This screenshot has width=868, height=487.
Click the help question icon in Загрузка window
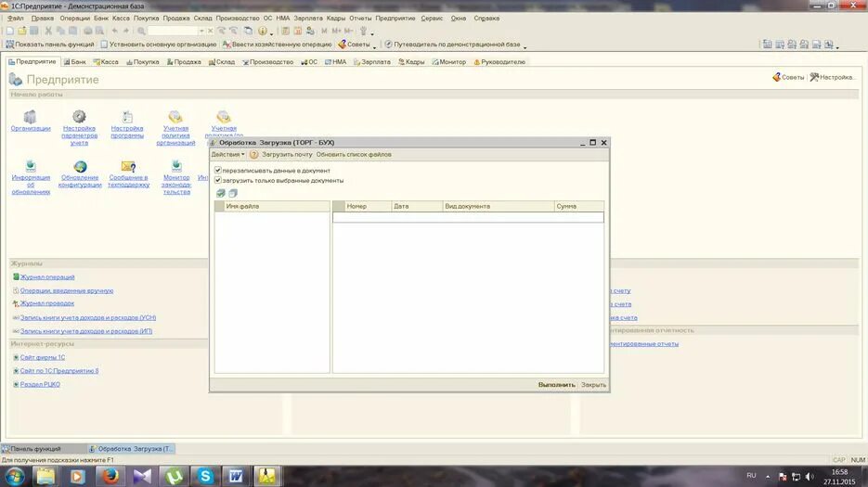click(x=254, y=155)
